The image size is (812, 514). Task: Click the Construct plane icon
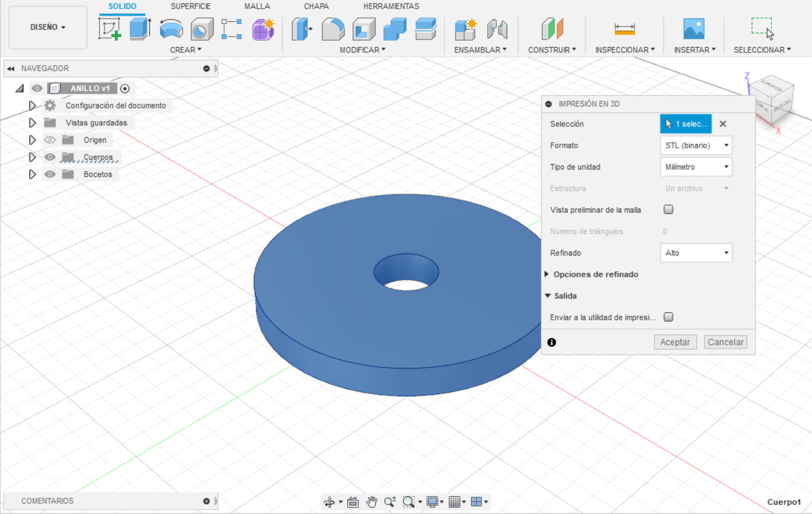point(552,29)
